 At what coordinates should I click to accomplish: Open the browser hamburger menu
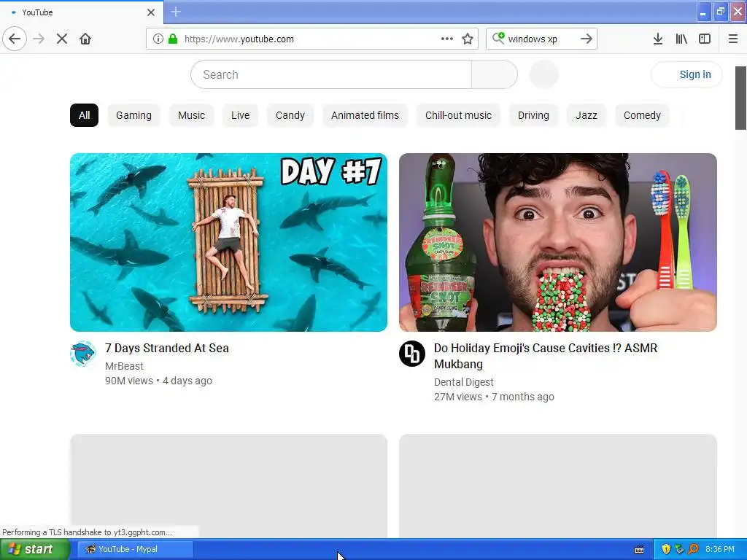[x=733, y=39]
